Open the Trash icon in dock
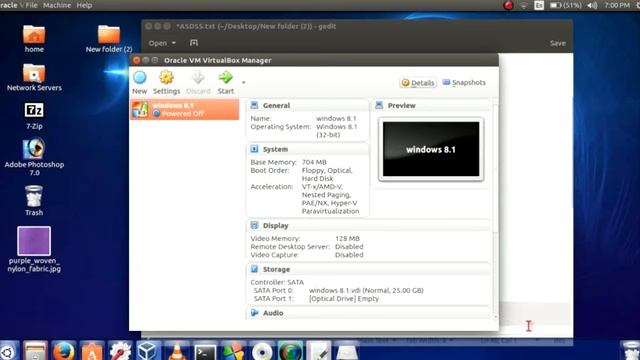640x360 pixels. pos(631,351)
